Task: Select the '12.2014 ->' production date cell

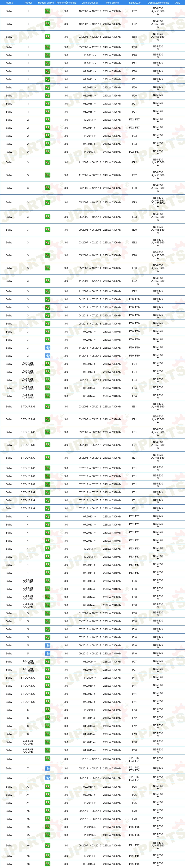Action: pos(90,856)
